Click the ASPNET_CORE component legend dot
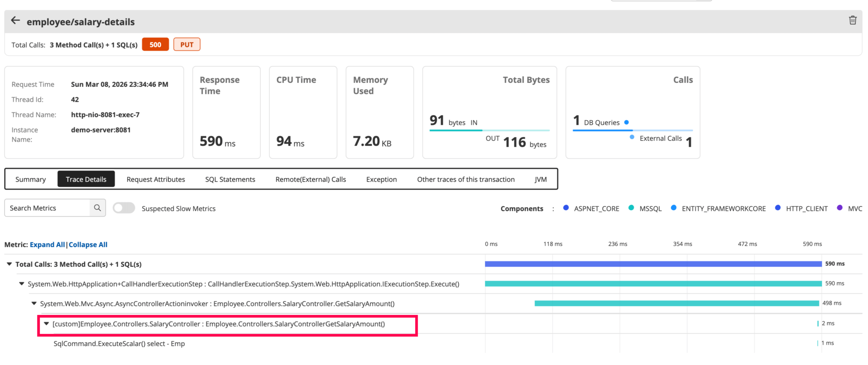The height and width of the screenshot is (365, 868). pos(566,208)
